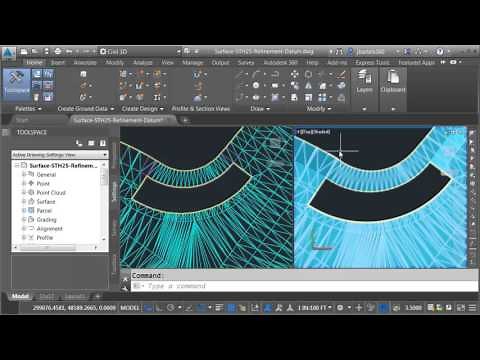Toggle object snap in status bar
The width and height of the screenshot is (480, 360).
pyautogui.click(x=201, y=307)
